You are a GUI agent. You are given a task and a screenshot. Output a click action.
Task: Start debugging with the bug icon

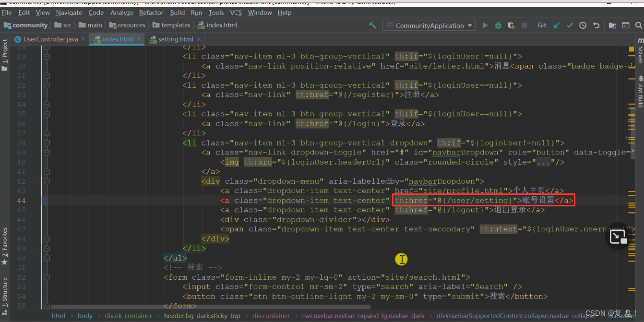[x=498, y=25]
